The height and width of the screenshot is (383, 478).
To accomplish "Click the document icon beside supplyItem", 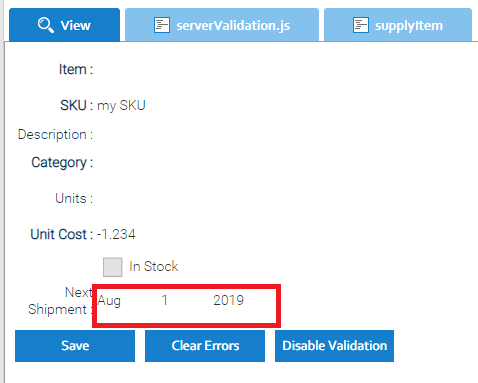I will 361,25.
